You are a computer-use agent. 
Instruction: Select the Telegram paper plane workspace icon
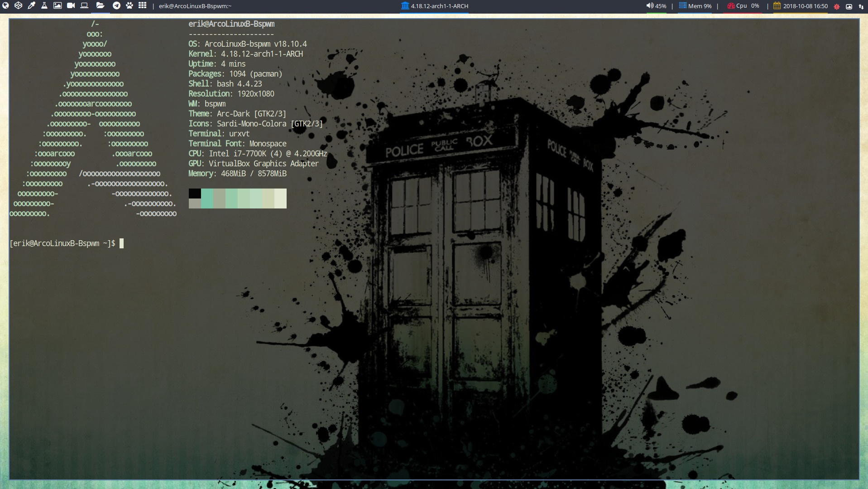point(116,6)
